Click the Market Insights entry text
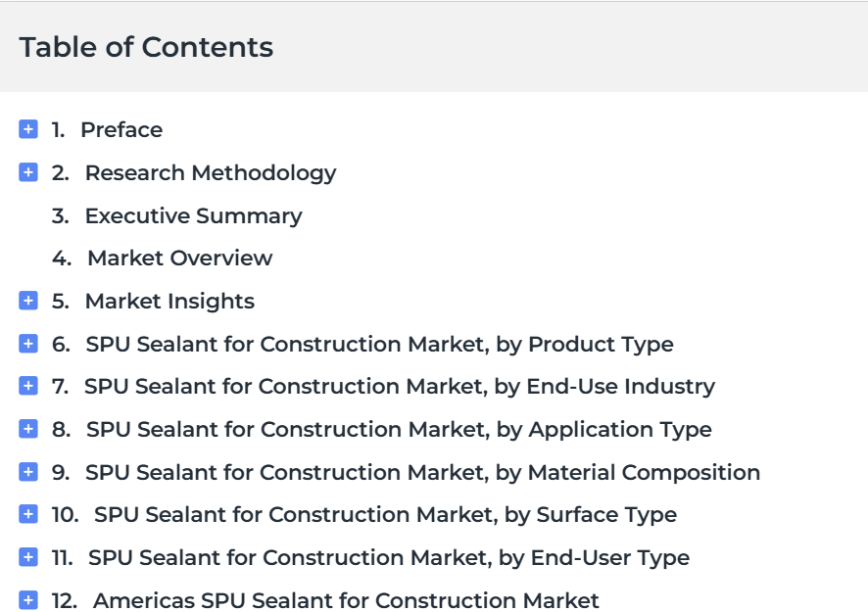The height and width of the screenshot is (612, 868). (x=169, y=302)
